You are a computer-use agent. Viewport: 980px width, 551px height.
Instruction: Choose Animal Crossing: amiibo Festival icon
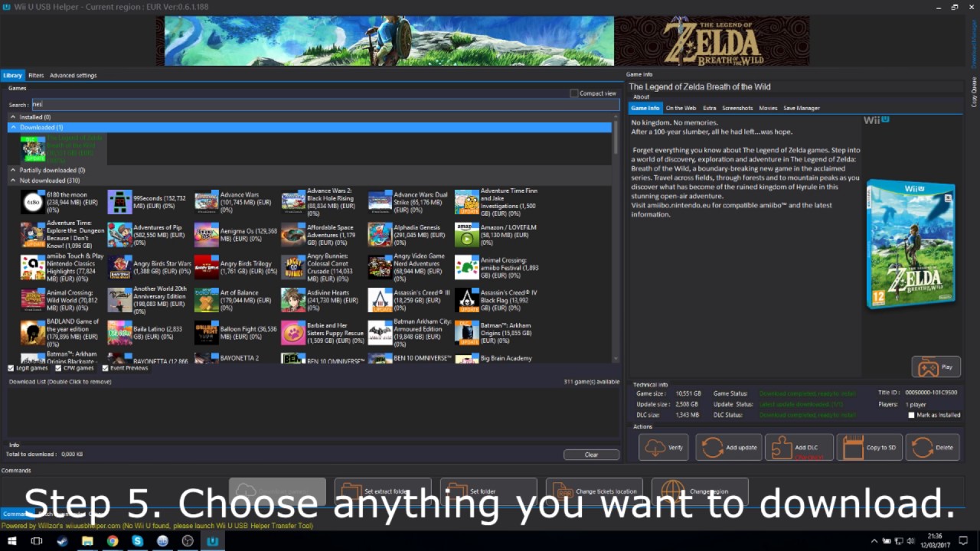[x=467, y=267]
